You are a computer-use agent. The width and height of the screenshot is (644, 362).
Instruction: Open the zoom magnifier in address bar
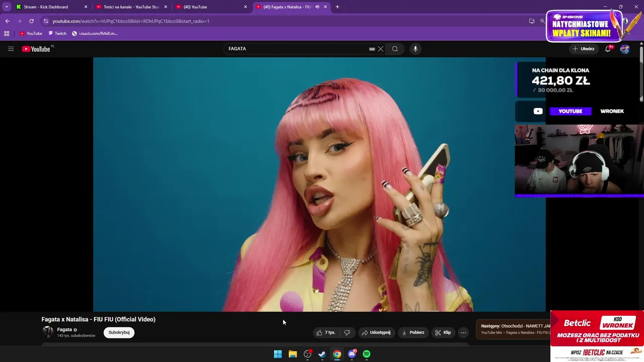(x=542, y=21)
